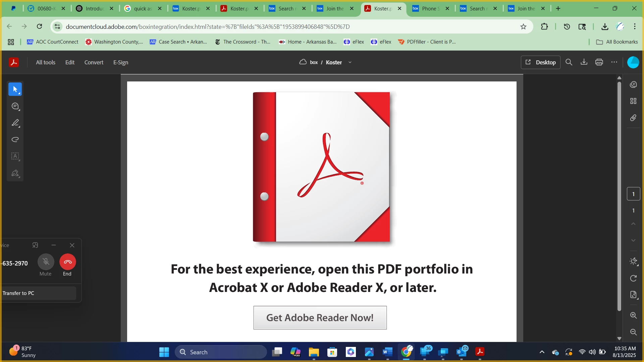
Task: Click the Adobe Acrobat home logo
Action: click(x=14, y=62)
